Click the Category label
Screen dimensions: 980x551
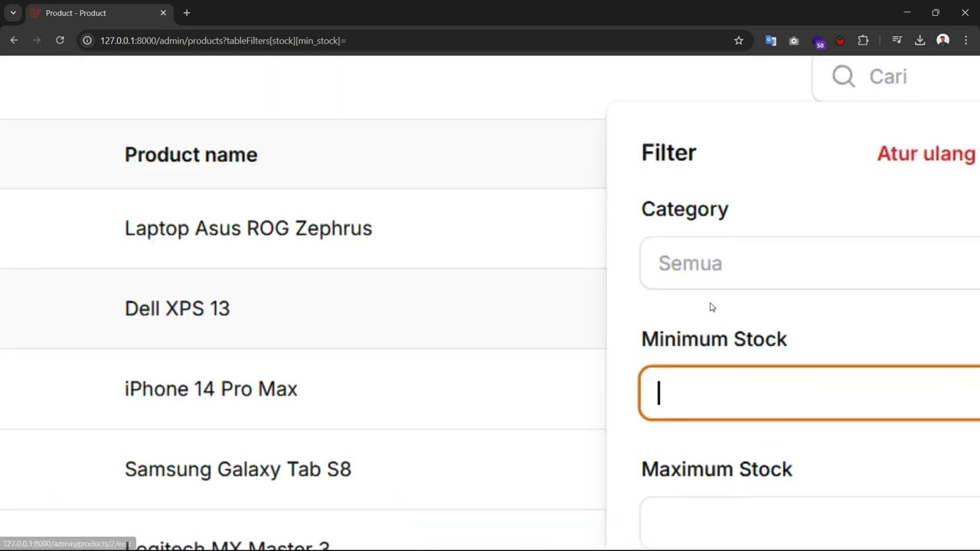coord(684,209)
